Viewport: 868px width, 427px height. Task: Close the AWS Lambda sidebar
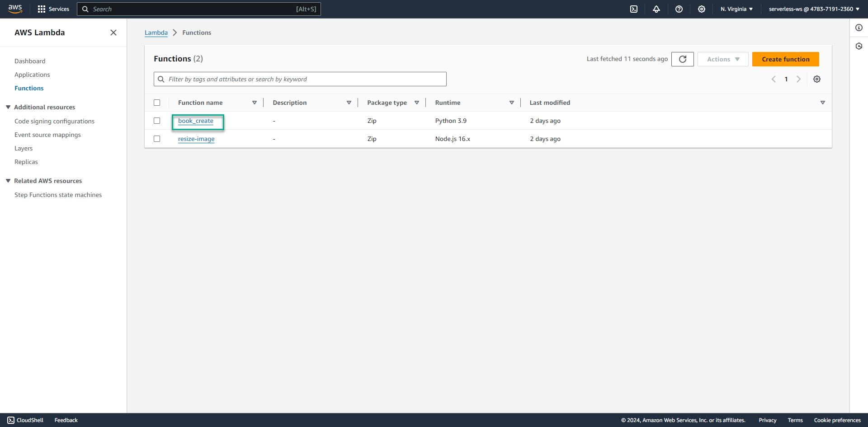coord(113,33)
